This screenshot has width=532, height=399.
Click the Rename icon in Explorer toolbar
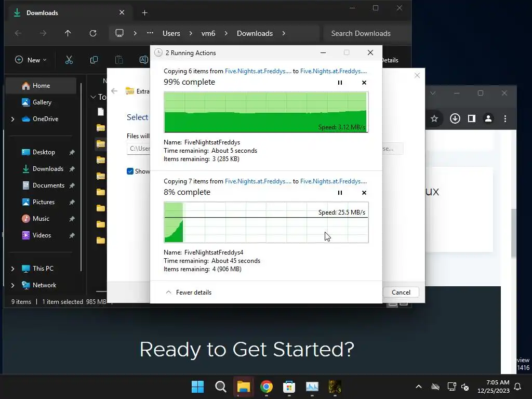pyautogui.click(x=144, y=60)
